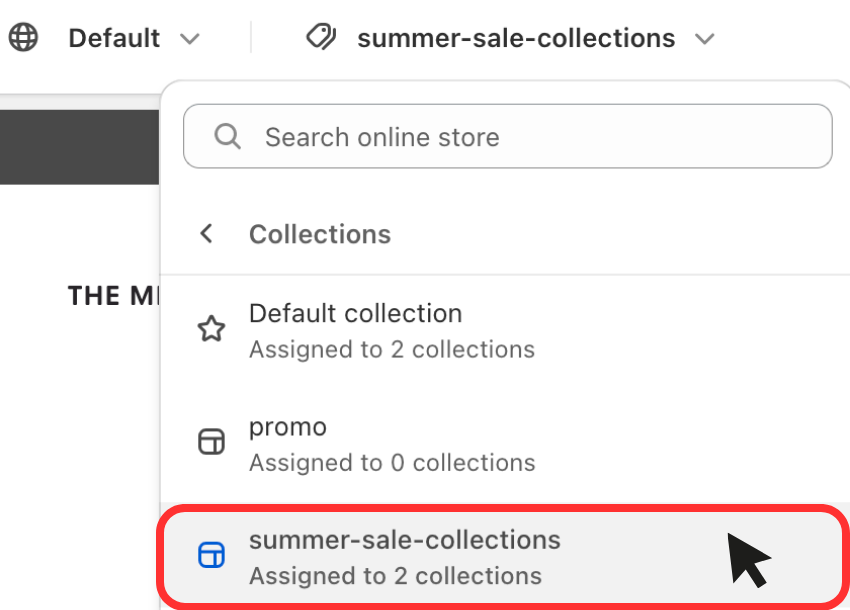The width and height of the screenshot is (850, 610).
Task: Expand the Default market dropdown arrow
Action: pos(190,39)
